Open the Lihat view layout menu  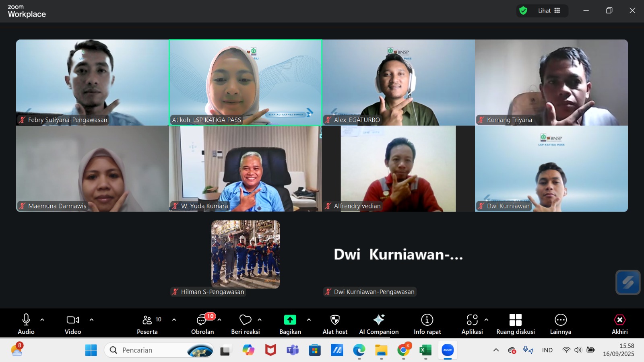(549, 11)
